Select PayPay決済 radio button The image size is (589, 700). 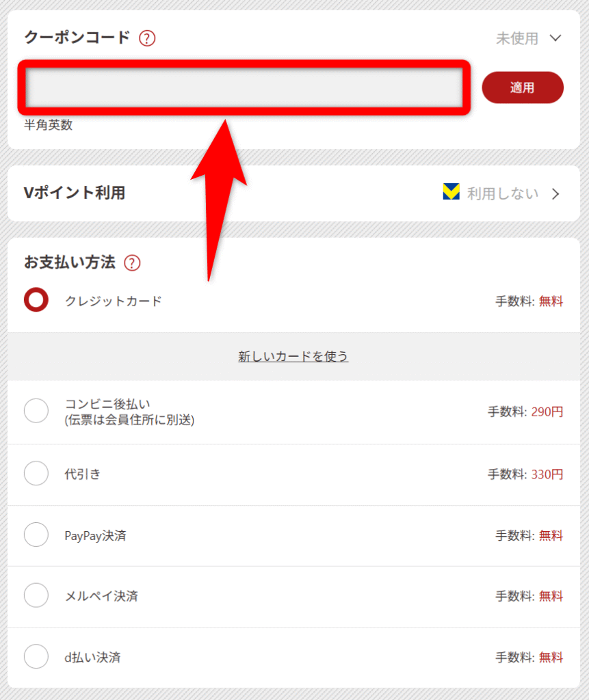[x=36, y=535]
